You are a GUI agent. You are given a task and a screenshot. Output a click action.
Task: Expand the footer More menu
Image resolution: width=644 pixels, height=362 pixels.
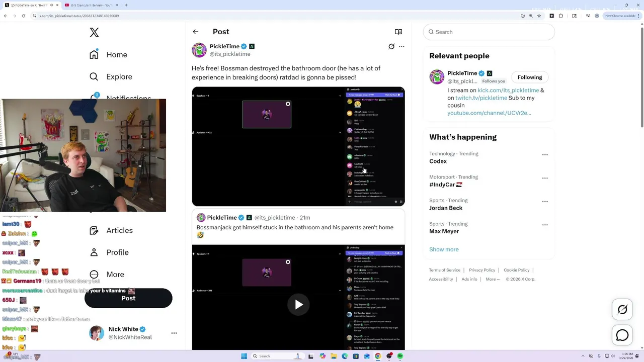point(493,279)
